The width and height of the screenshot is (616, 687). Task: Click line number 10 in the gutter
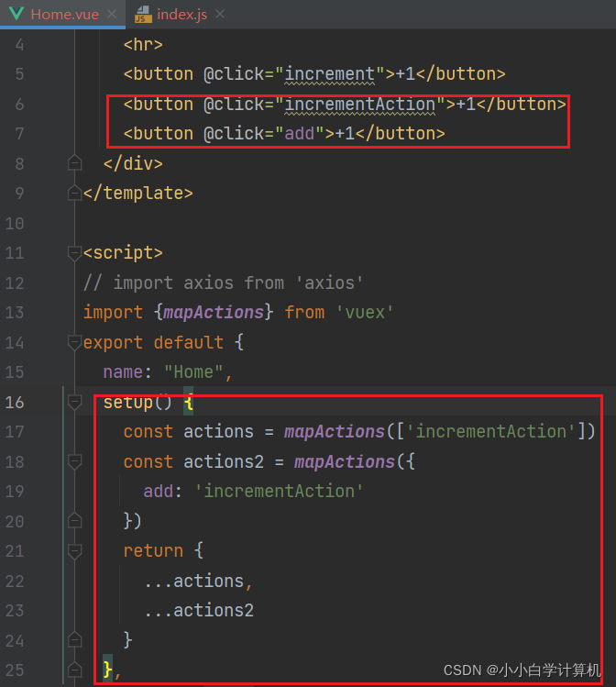[15, 224]
